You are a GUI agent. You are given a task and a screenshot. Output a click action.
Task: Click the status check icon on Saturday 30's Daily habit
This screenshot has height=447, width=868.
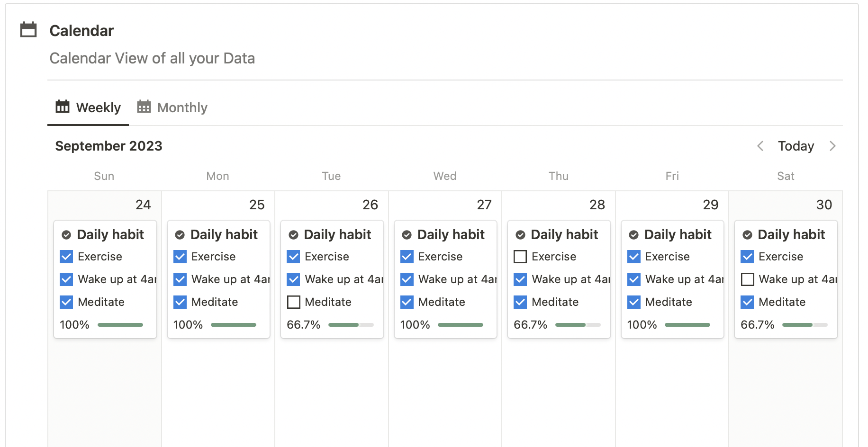747,235
